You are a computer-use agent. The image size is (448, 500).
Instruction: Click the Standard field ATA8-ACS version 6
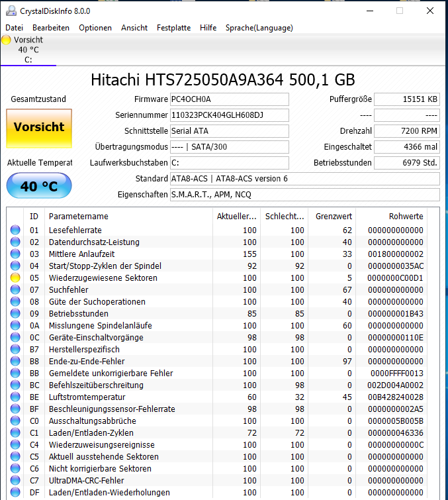[305, 179]
